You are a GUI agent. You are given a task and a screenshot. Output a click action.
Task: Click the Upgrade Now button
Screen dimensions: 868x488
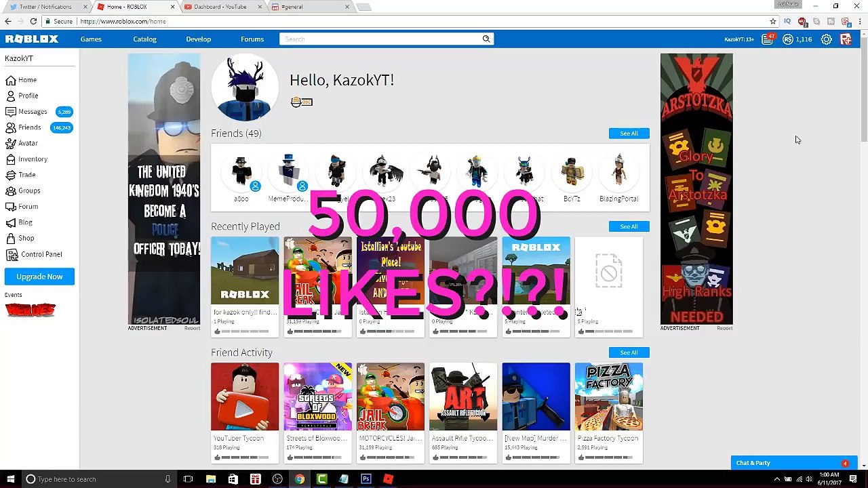[39, 277]
